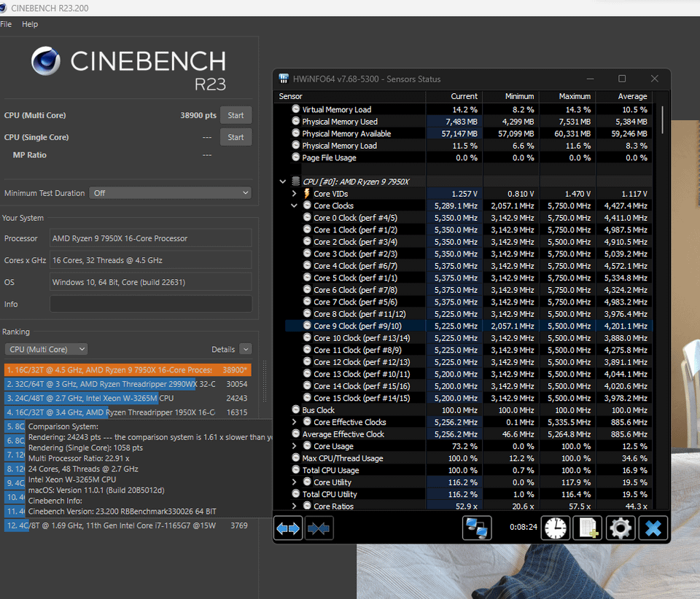Click the Total CPU Utility sensor icon
The image size is (700, 599).
(x=295, y=494)
